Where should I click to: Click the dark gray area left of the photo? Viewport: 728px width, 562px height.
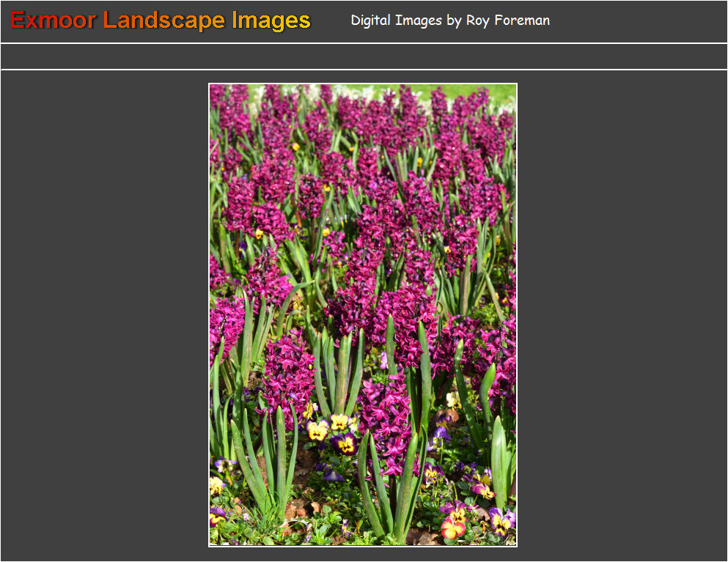[104, 315]
